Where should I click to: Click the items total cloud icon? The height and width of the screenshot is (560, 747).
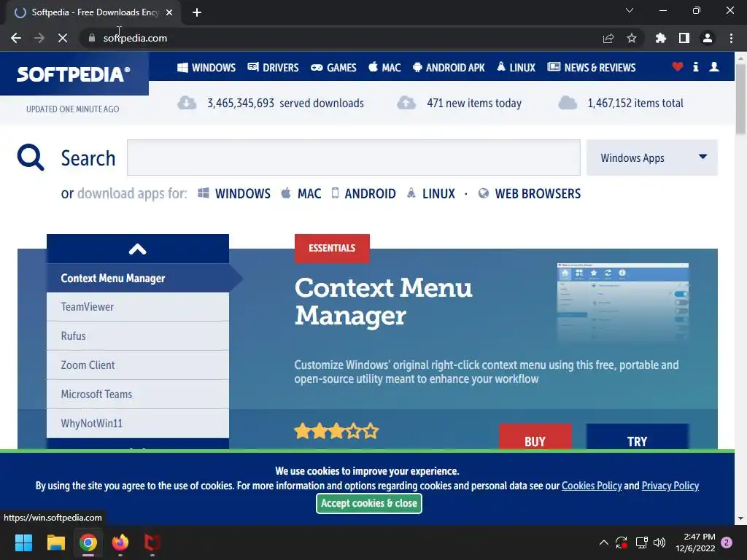pyautogui.click(x=568, y=103)
